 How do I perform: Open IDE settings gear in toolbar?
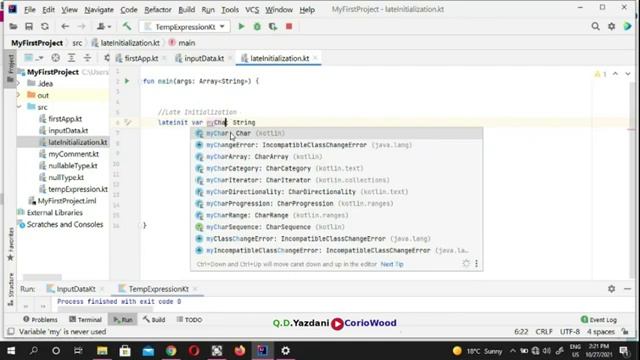[611, 27]
